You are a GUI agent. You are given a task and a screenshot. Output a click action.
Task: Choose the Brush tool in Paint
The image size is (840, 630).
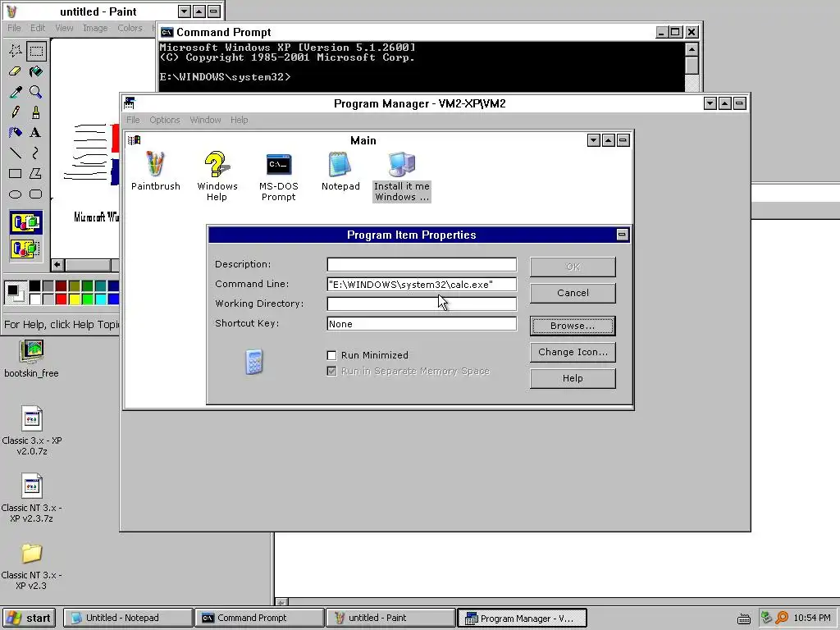pyautogui.click(x=36, y=112)
